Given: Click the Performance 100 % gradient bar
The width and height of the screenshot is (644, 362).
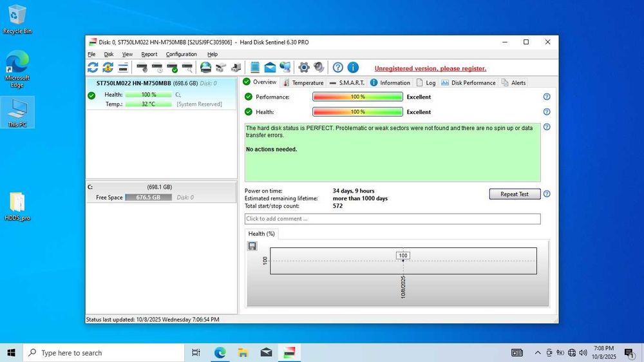Looking at the screenshot, I should pos(357,97).
